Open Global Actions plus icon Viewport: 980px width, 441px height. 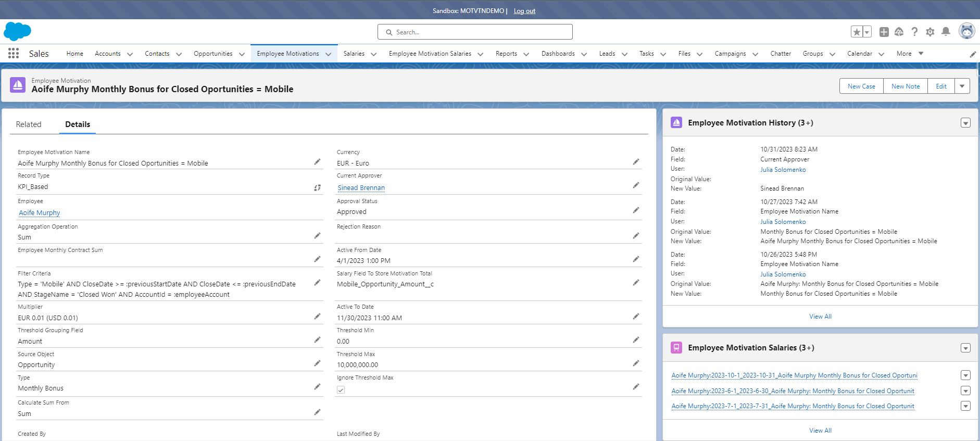[x=884, y=32]
